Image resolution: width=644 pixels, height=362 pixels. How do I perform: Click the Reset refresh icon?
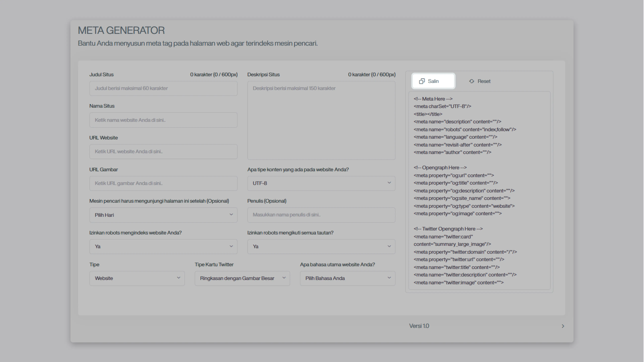(x=472, y=81)
